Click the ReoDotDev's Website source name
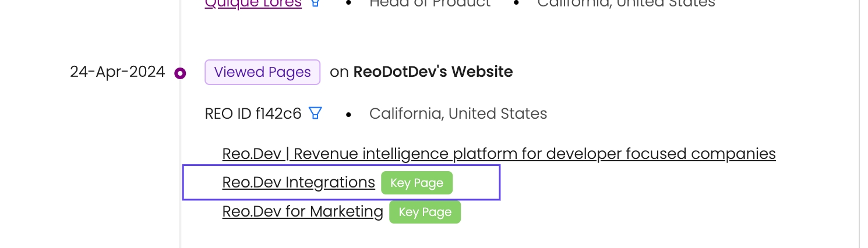868x248 pixels. point(433,72)
